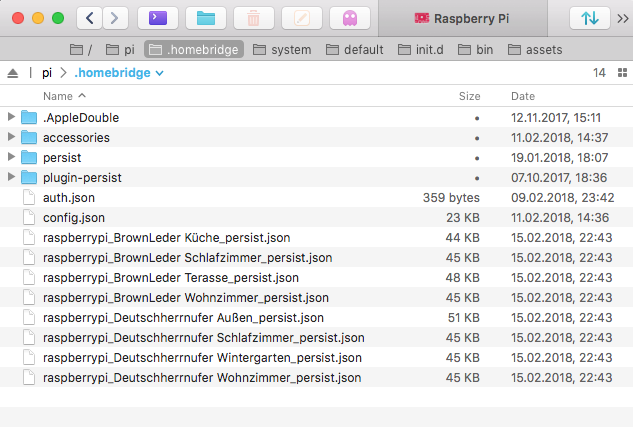The image size is (633, 446).
Task: Show more toolbar items via double chevron
Action: (621, 18)
